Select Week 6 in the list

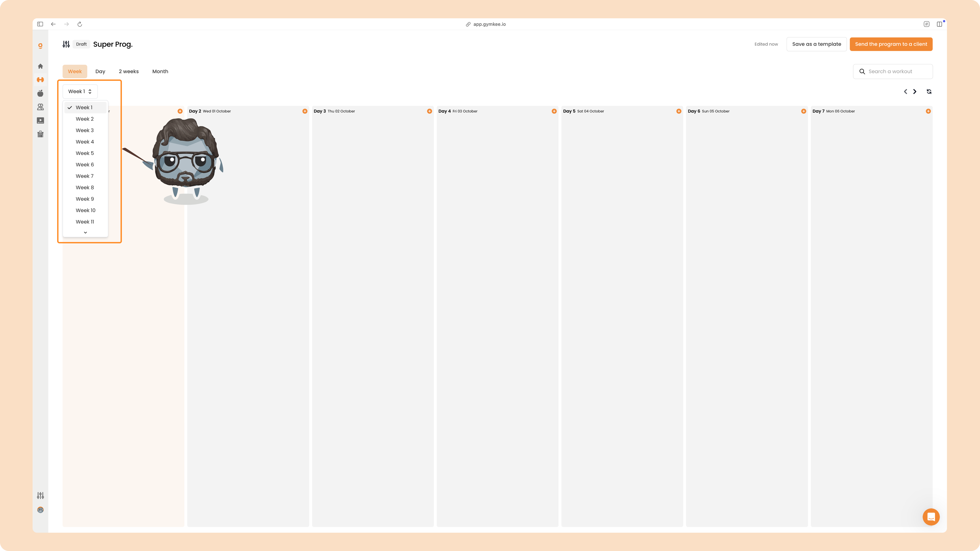pyautogui.click(x=85, y=164)
